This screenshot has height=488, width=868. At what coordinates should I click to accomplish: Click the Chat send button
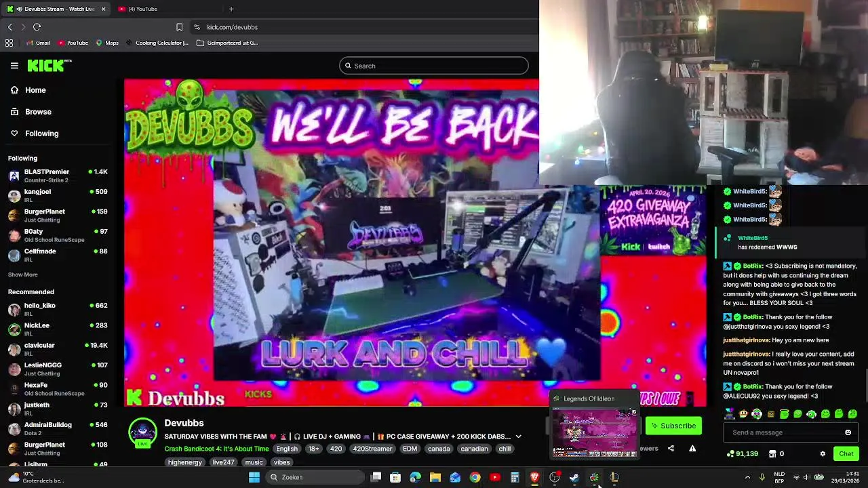(x=846, y=453)
